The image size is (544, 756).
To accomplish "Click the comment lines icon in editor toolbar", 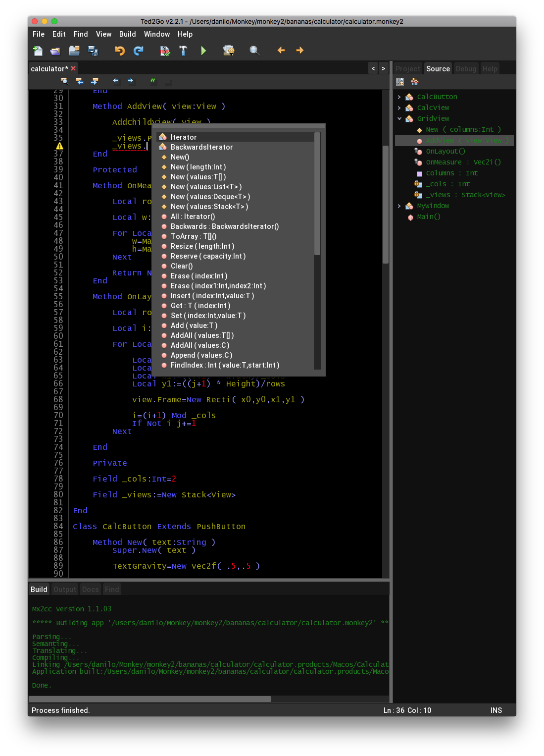I will (x=154, y=81).
